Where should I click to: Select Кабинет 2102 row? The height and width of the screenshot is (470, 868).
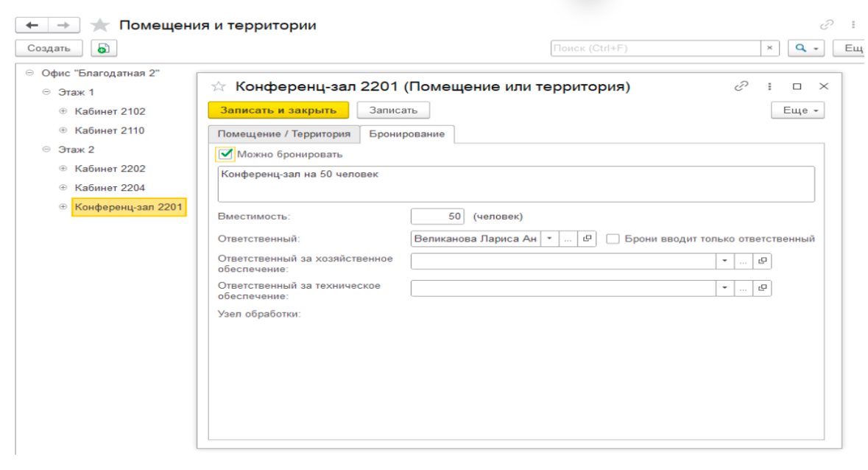(x=110, y=111)
